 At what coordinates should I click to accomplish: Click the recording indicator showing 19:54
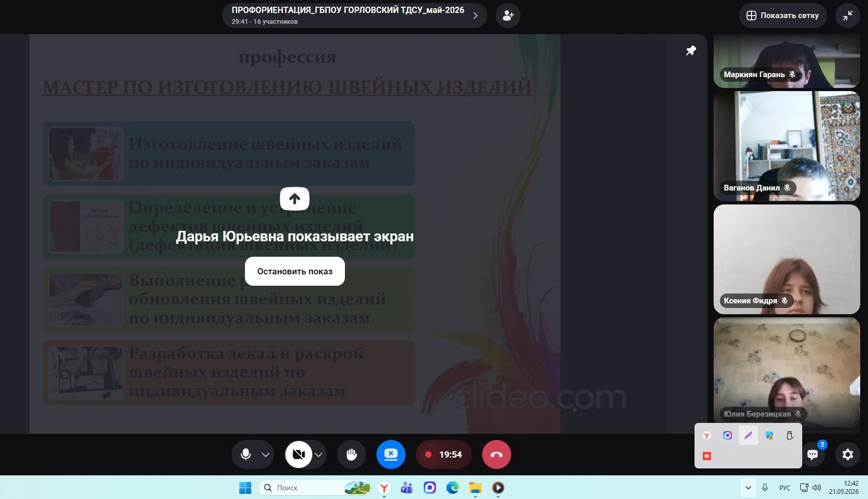tap(443, 454)
